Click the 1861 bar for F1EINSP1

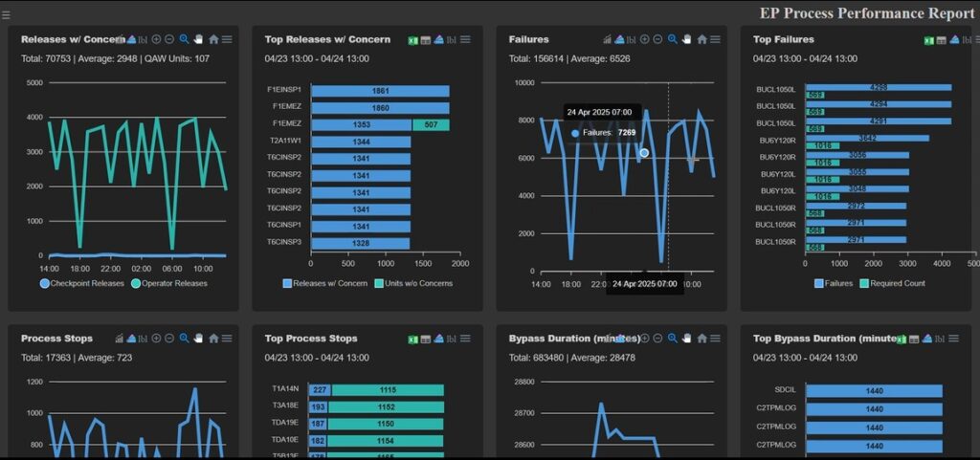pos(381,91)
